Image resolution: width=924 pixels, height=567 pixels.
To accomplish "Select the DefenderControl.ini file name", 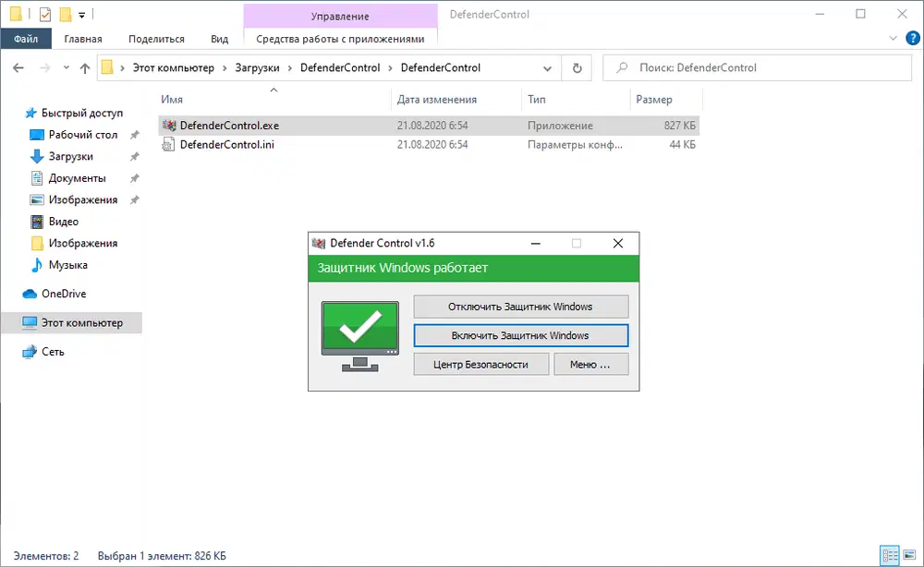I will (x=227, y=145).
